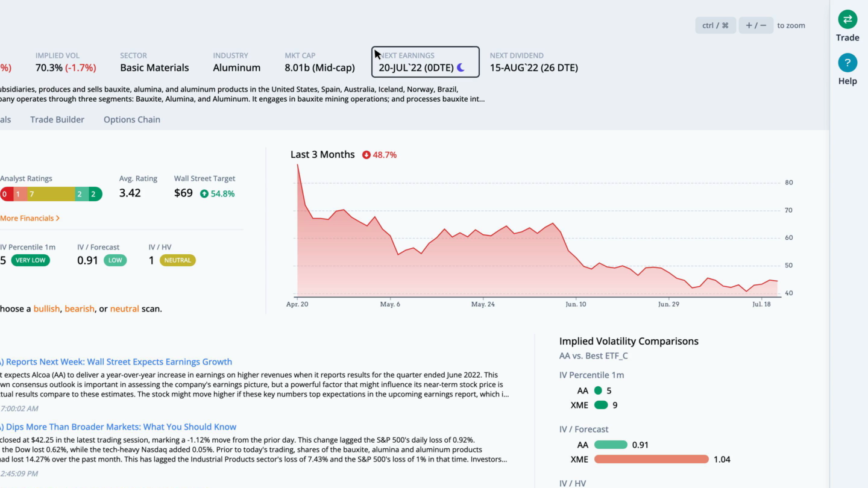This screenshot has height=488, width=868.
Task: Choose the bullish scan link
Action: [46, 308]
